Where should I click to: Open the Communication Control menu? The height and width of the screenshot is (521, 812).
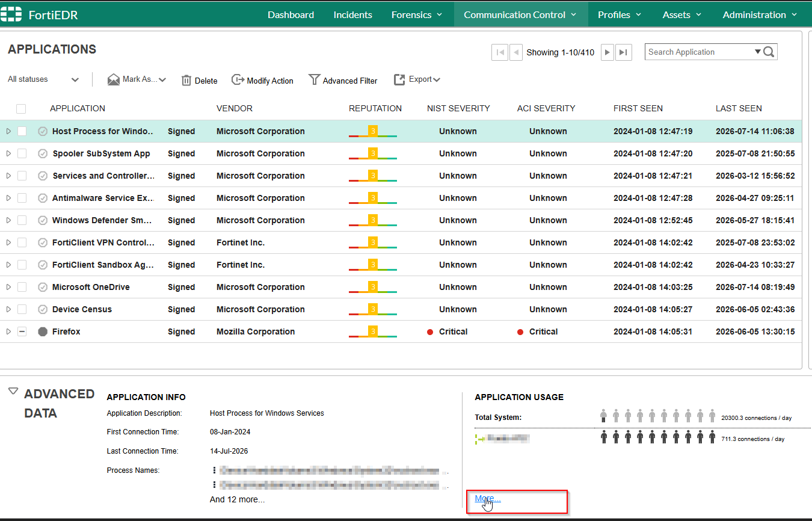[x=521, y=14]
